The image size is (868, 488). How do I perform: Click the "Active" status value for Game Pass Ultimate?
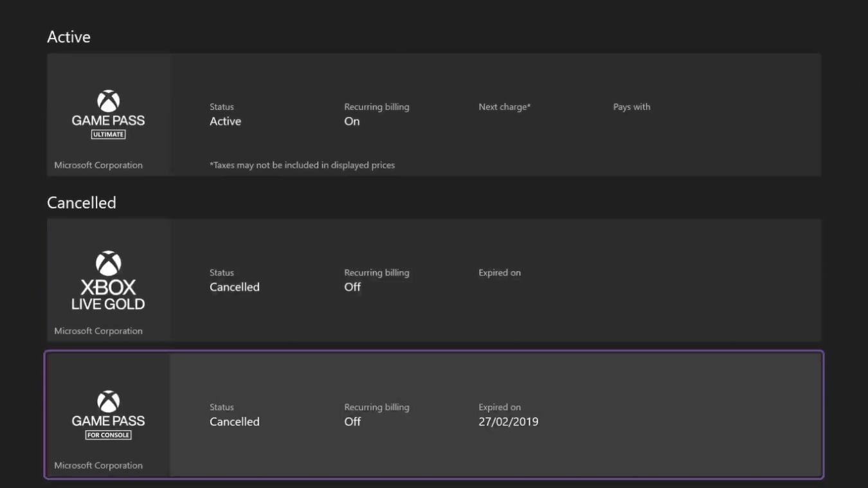225,122
